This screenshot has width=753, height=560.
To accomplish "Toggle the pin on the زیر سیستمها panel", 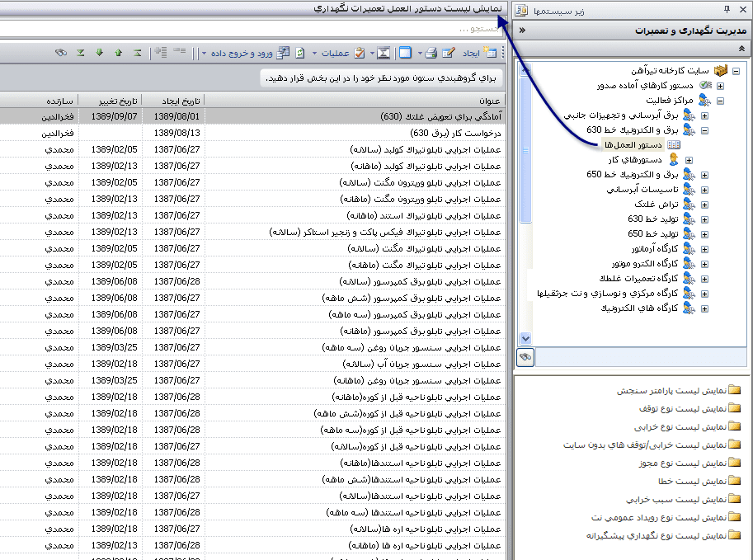I will pos(727,10).
